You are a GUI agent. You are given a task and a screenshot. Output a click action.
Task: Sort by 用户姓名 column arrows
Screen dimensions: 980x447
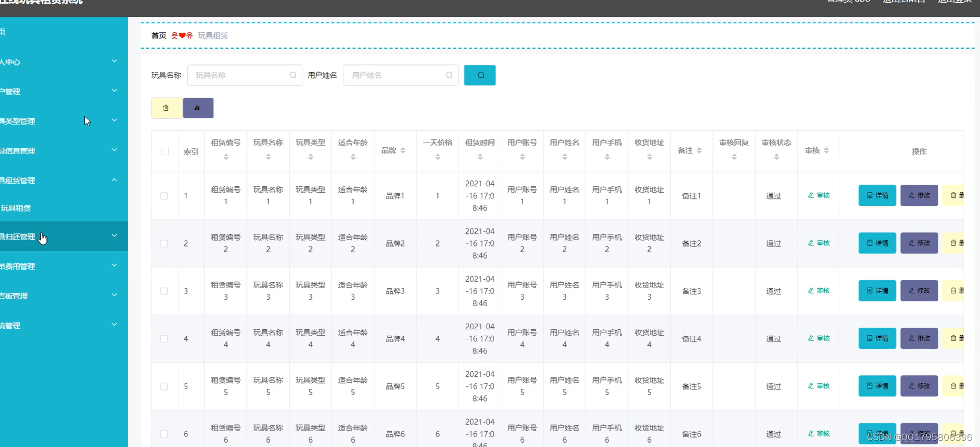tap(565, 157)
